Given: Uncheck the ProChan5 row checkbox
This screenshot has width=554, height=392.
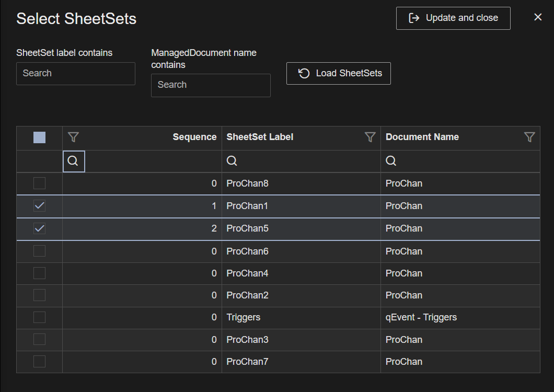Looking at the screenshot, I should pyautogui.click(x=39, y=228).
